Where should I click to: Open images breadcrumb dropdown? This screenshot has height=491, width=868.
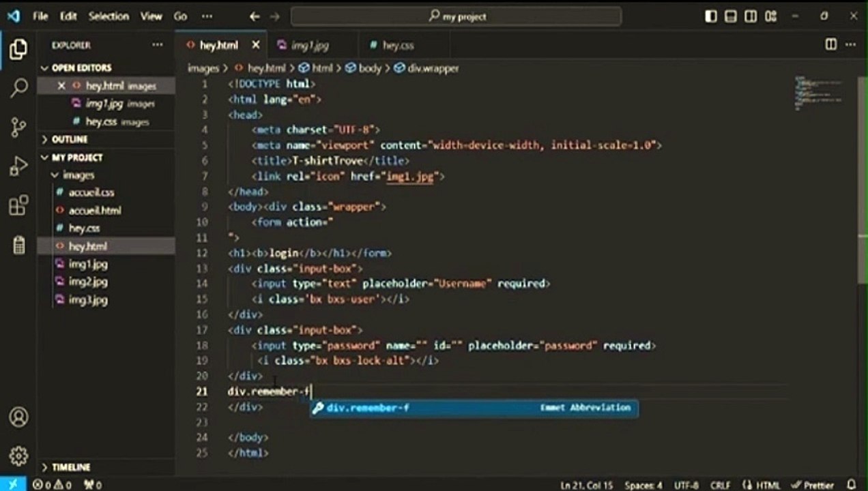click(x=203, y=68)
